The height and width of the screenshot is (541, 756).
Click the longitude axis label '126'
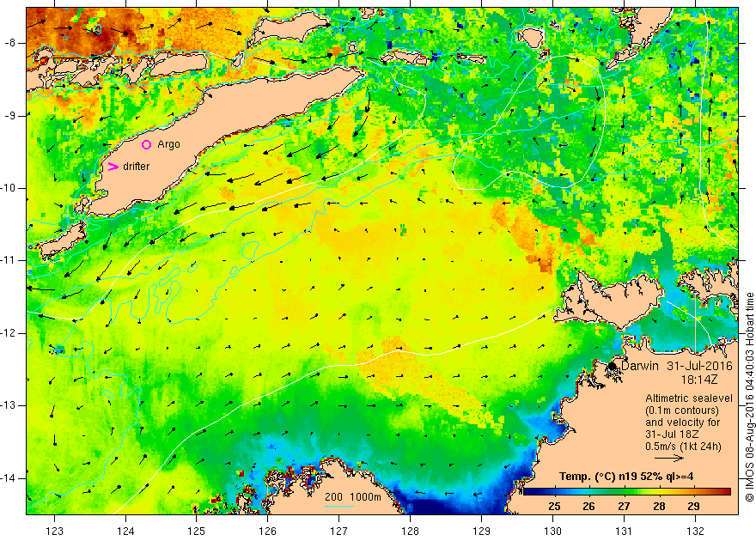pyautogui.click(x=267, y=532)
